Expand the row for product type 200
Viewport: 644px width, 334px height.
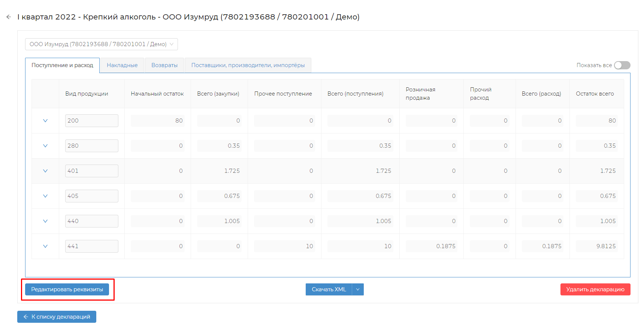coord(45,121)
